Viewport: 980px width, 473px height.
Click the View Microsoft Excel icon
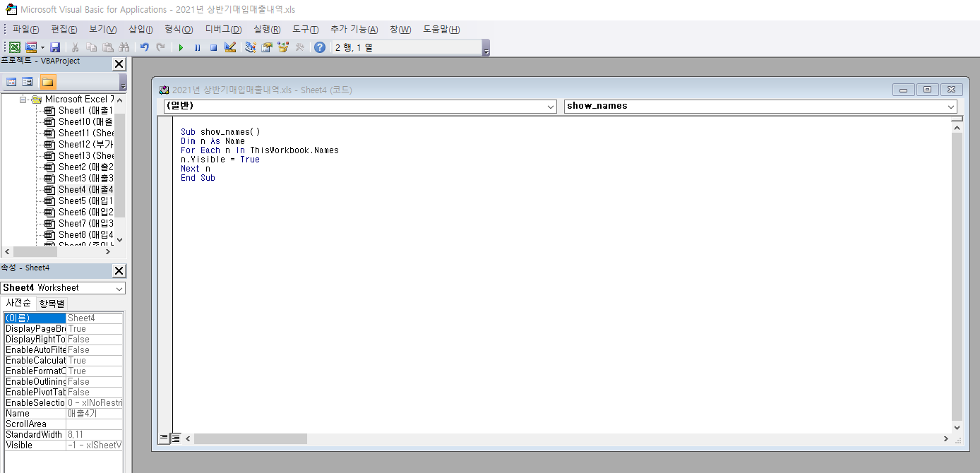coord(14,47)
